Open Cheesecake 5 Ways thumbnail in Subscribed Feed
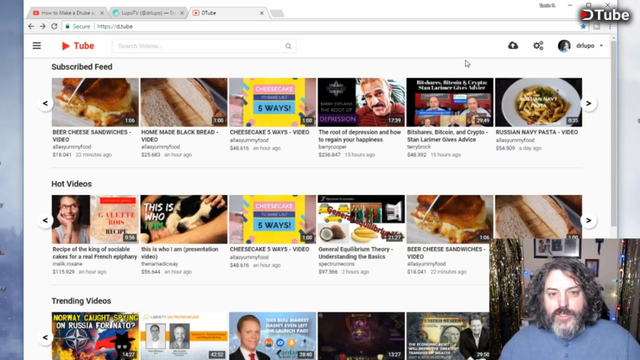 272,102
